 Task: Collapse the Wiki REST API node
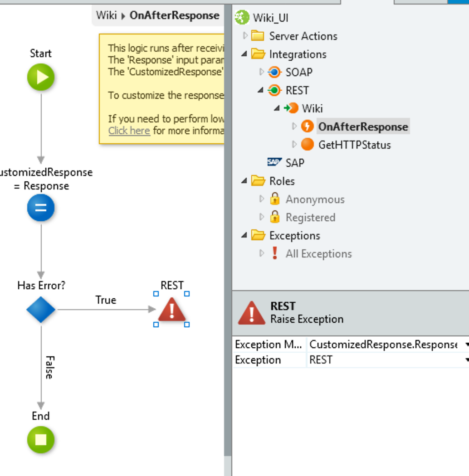(276, 108)
